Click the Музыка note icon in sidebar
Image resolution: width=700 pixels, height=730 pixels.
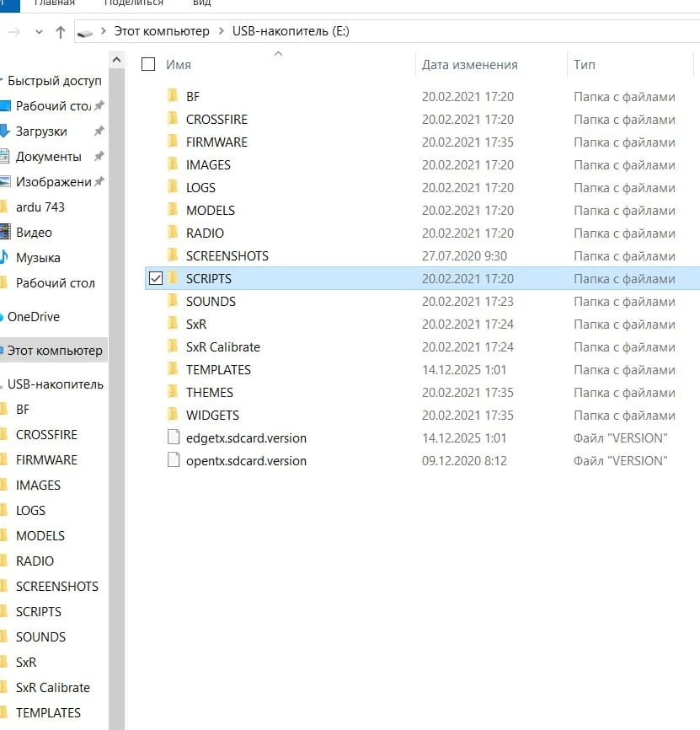4,257
